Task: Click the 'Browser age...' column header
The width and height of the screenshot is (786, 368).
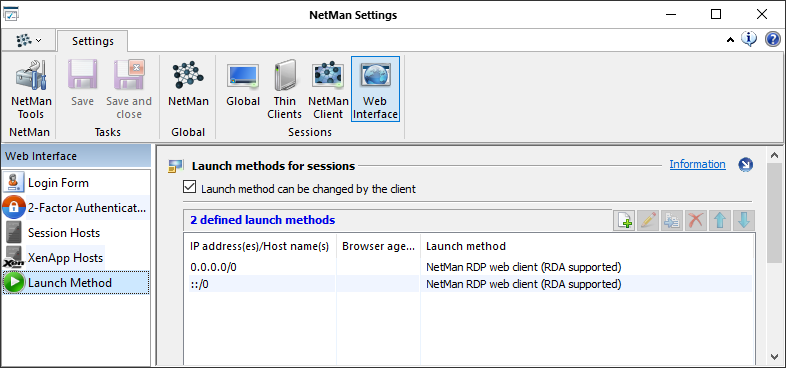Action: pyautogui.click(x=378, y=246)
